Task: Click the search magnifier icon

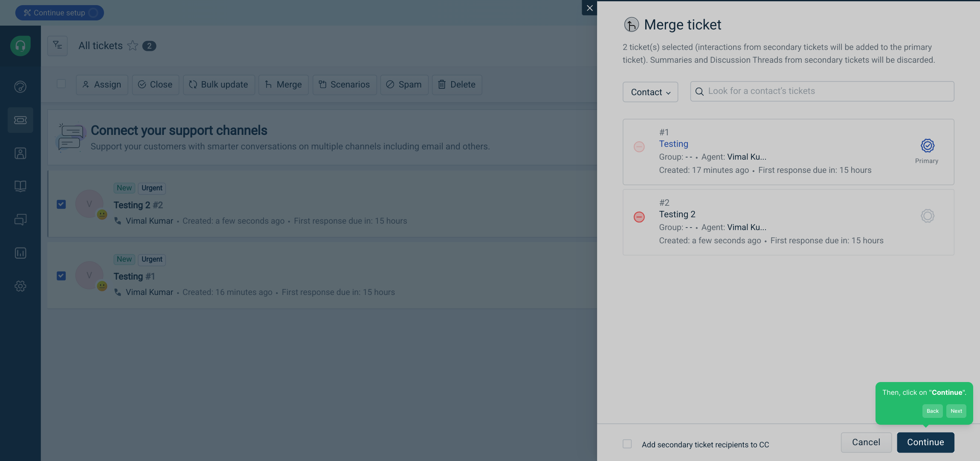Action: click(x=699, y=91)
